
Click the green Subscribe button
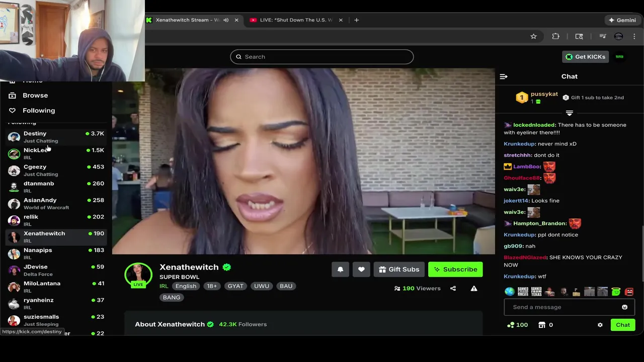tap(455, 269)
